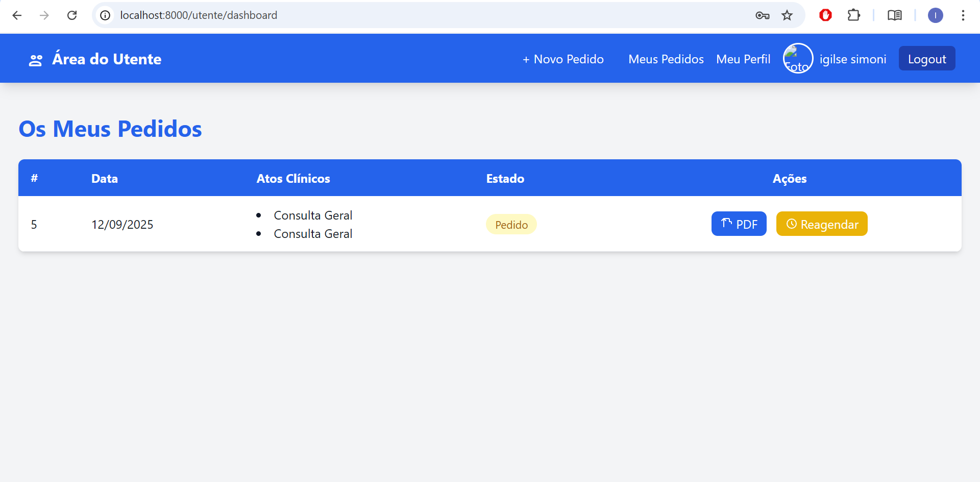Go to Meus Pedidos in the navbar
The height and width of the screenshot is (482, 980).
point(666,59)
